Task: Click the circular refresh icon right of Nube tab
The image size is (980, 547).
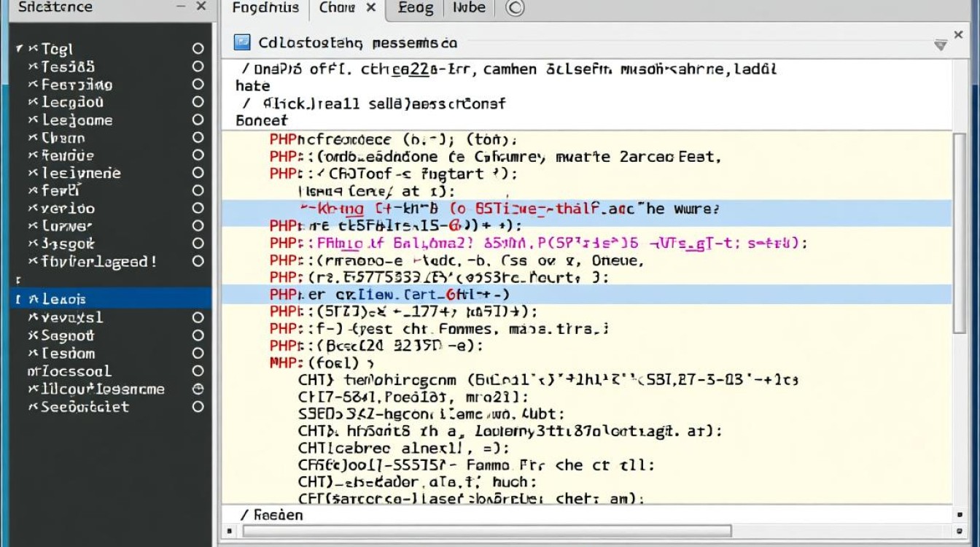Action: [514, 9]
